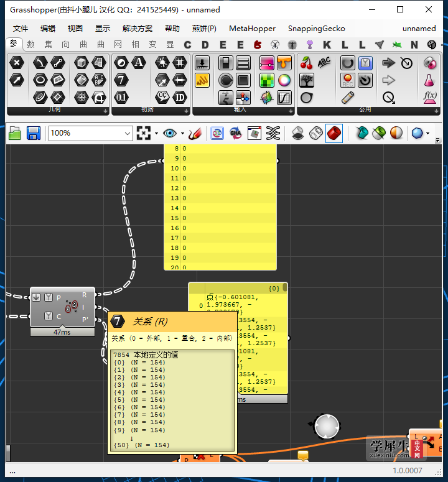
Task: Select the Text parameter 'A' icon
Action: [x=139, y=63]
